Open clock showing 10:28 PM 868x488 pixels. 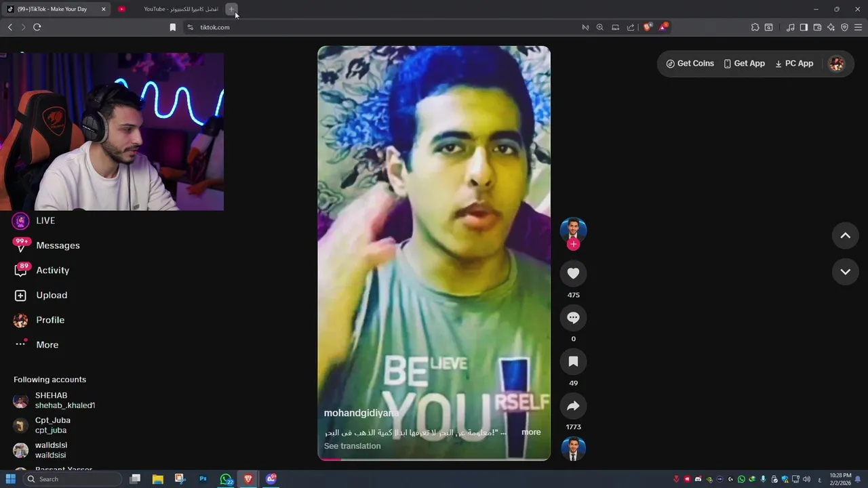click(x=840, y=479)
